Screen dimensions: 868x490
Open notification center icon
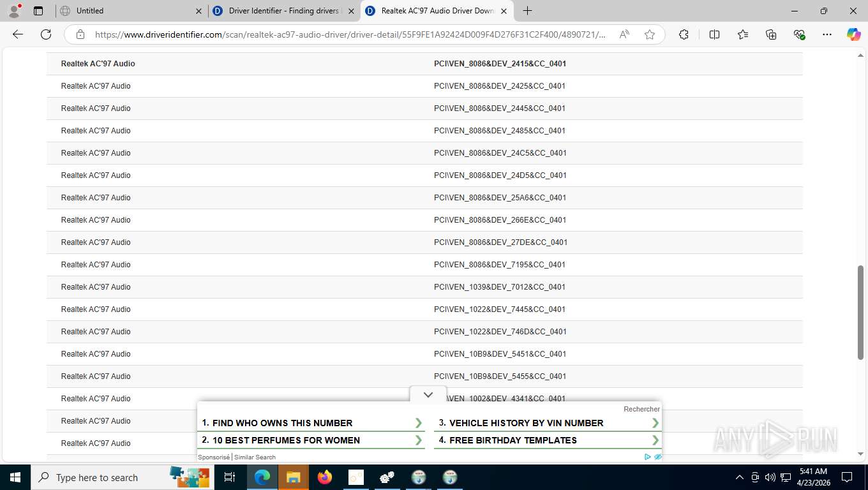click(x=847, y=477)
